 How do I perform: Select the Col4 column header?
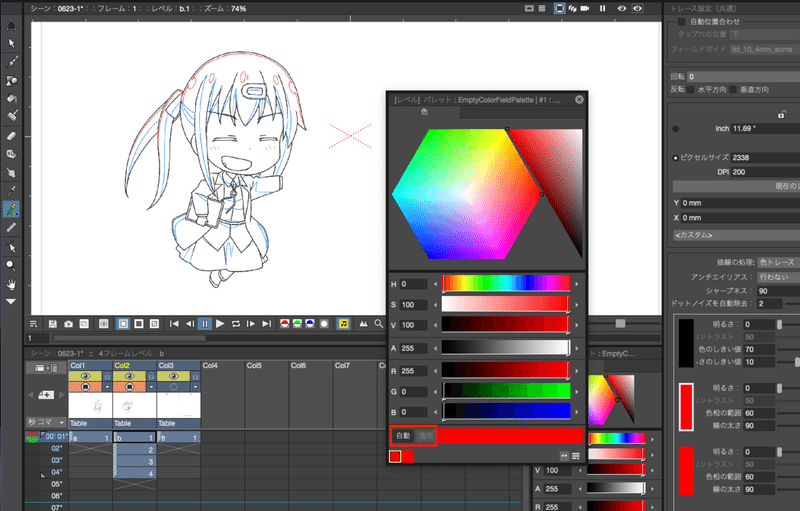click(223, 366)
